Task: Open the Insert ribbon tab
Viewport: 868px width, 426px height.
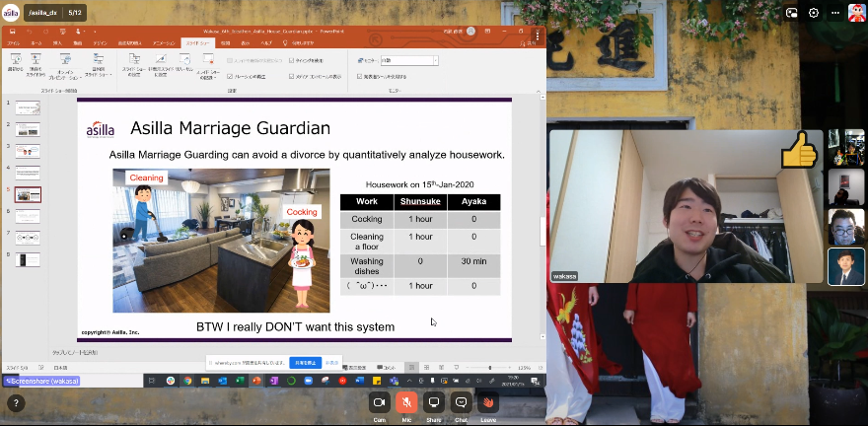Action: pyautogui.click(x=58, y=43)
